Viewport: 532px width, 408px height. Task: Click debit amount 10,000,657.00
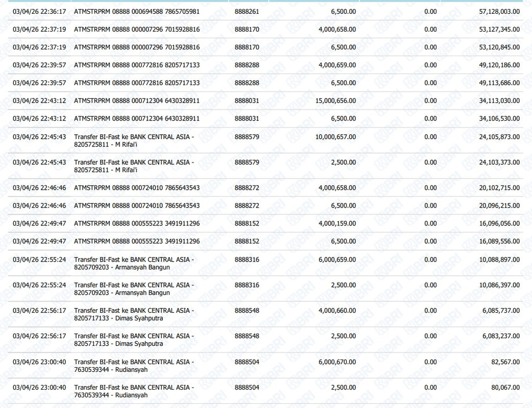(x=335, y=137)
